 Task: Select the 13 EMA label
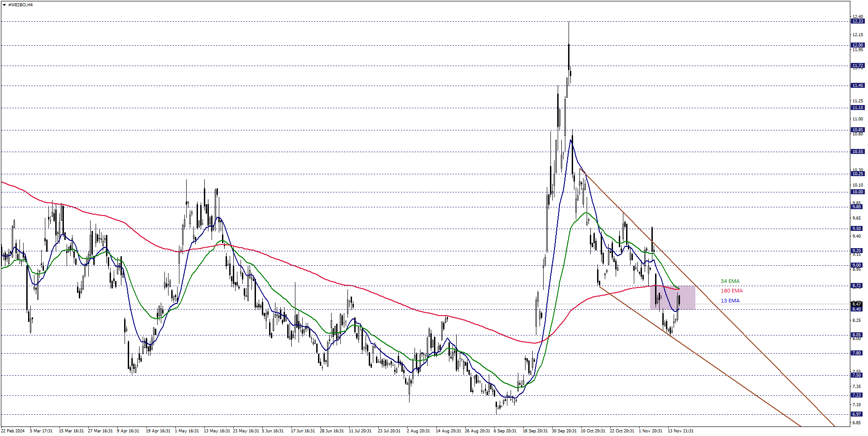pyautogui.click(x=730, y=301)
